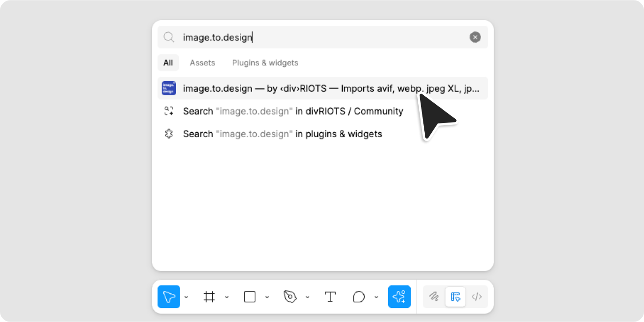The height and width of the screenshot is (322, 644).
Task: Select the All tab
Action: [168, 62]
